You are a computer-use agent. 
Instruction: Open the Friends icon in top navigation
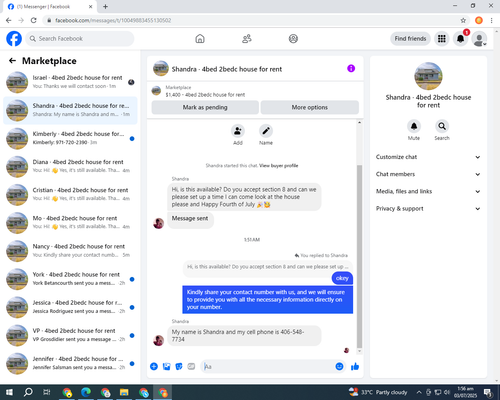pyautogui.click(x=247, y=39)
